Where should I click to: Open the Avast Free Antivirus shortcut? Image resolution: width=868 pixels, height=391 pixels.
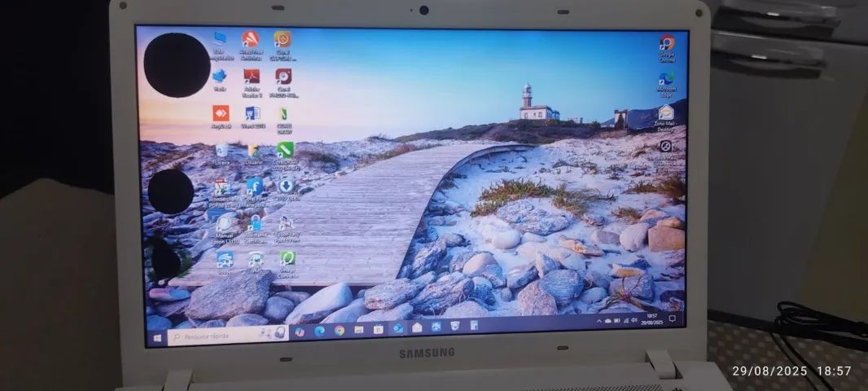(250, 39)
